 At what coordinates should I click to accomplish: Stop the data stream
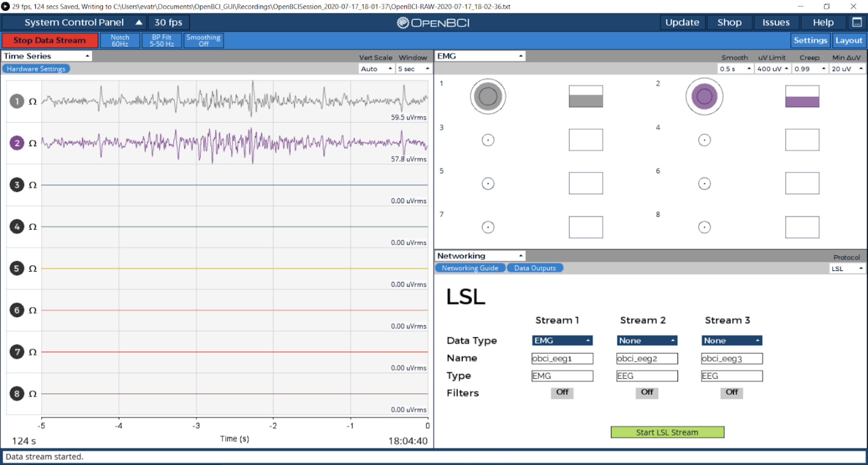[x=50, y=41]
